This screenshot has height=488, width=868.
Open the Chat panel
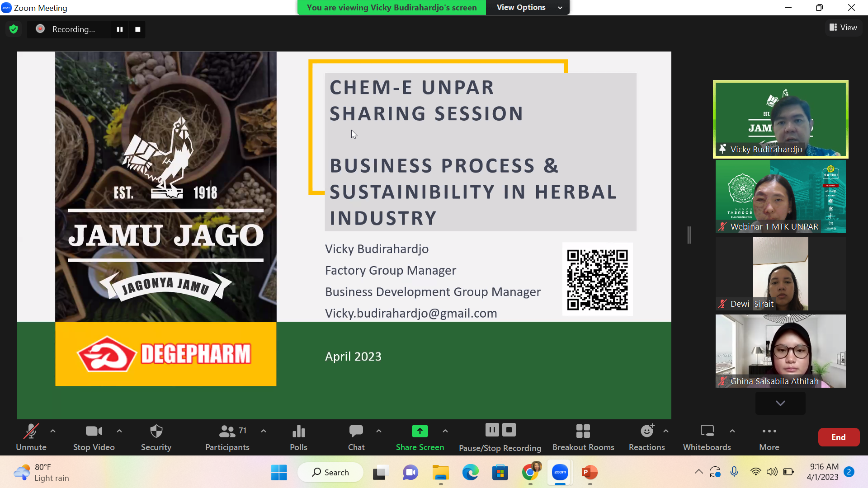click(x=356, y=437)
